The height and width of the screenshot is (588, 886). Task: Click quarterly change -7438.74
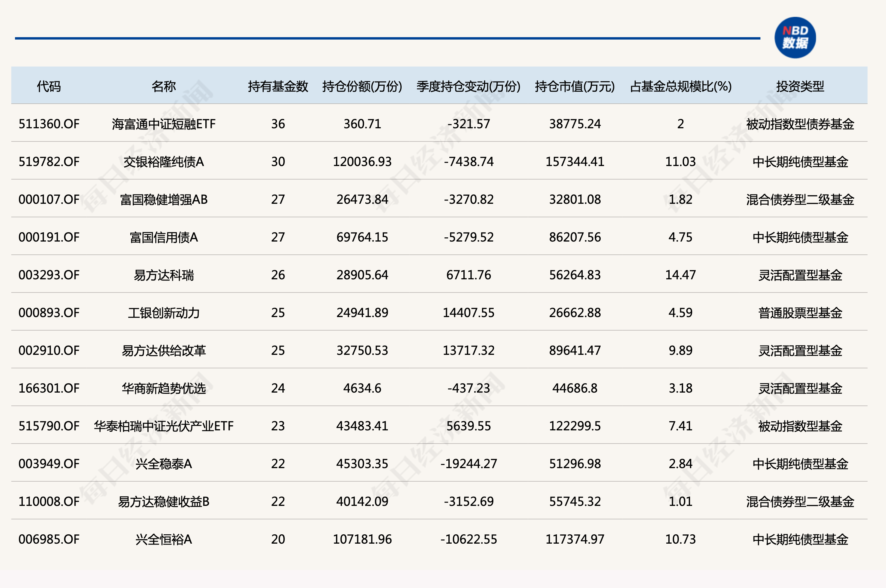(x=469, y=162)
